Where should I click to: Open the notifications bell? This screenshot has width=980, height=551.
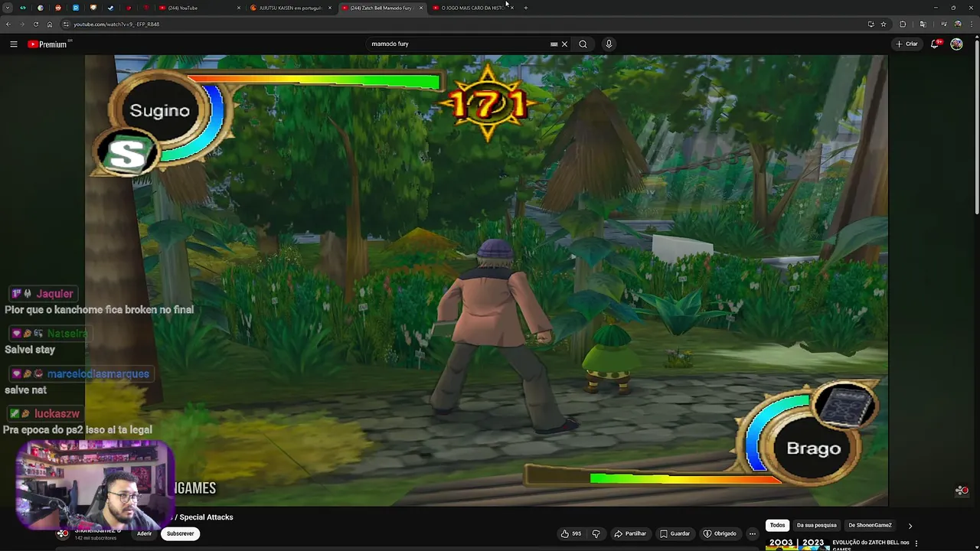coord(935,44)
